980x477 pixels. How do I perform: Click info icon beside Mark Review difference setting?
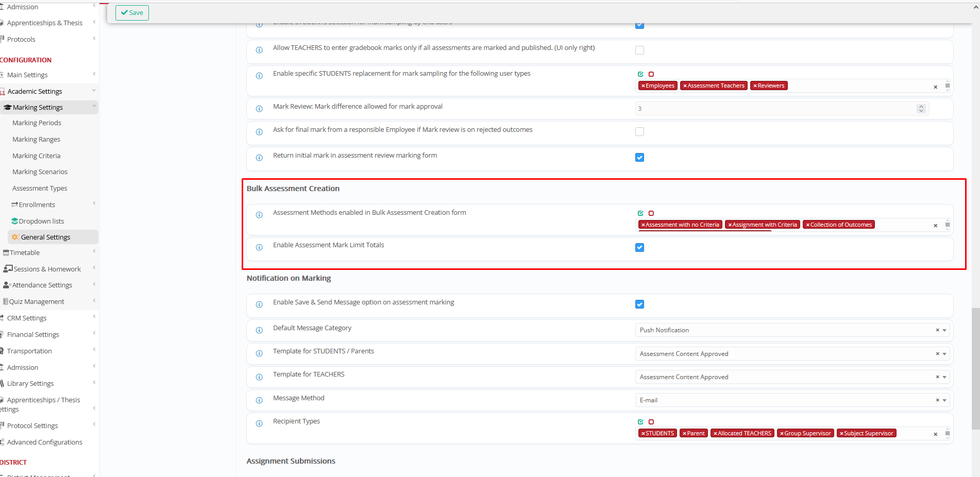pos(259,109)
